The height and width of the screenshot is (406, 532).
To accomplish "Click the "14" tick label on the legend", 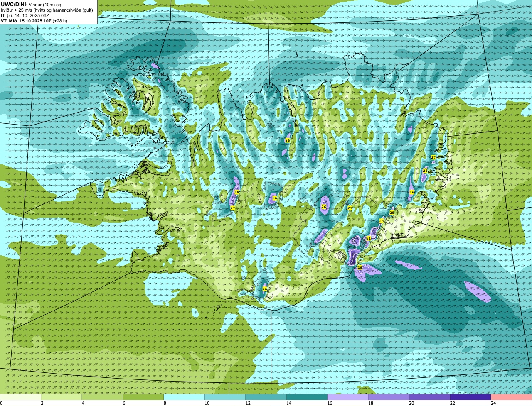I will (288, 403).
